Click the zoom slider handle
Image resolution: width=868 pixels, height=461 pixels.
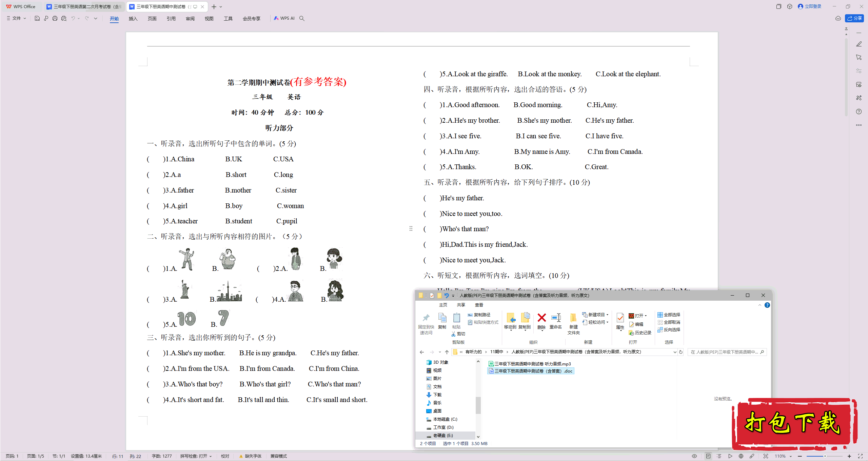[825, 456]
